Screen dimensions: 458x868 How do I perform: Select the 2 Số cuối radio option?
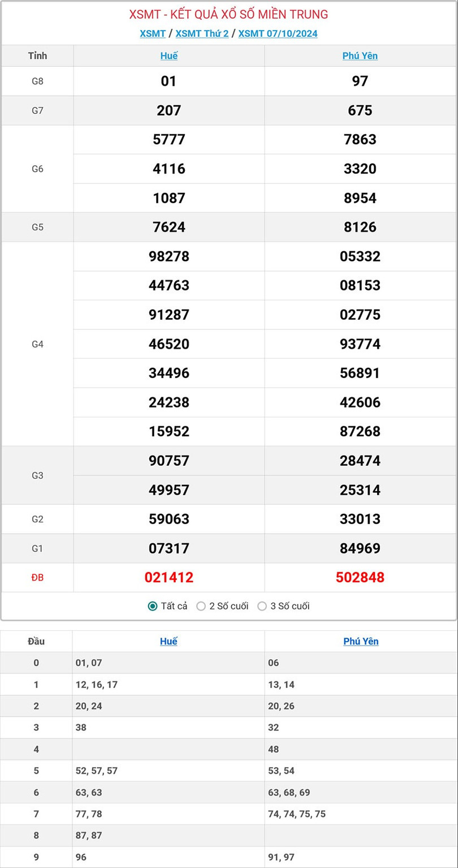click(x=201, y=606)
